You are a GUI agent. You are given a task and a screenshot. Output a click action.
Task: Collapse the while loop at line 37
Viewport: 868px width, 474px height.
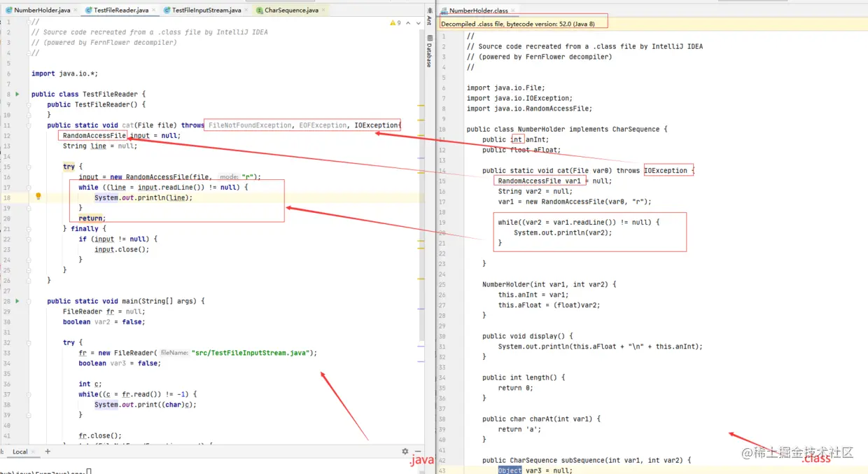[28, 394]
